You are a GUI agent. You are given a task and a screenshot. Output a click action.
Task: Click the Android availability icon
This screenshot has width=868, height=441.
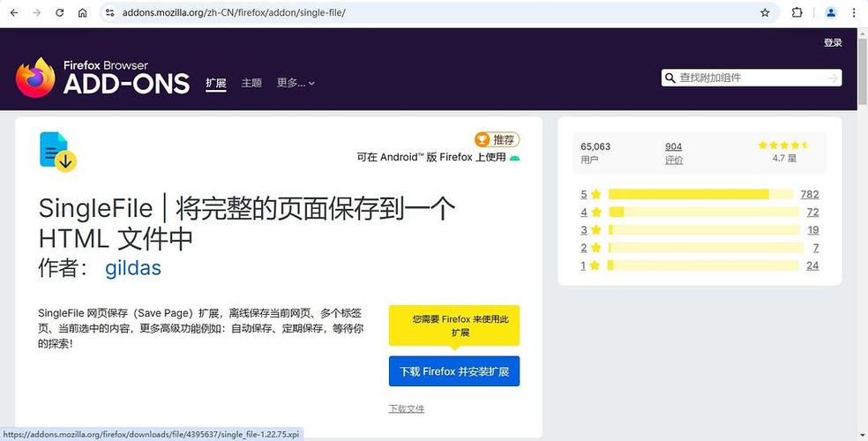point(515,158)
